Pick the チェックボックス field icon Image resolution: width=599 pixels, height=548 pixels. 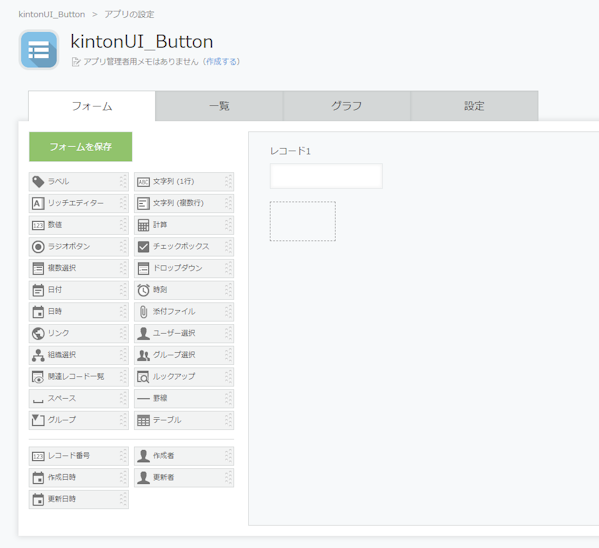point(143,246)
